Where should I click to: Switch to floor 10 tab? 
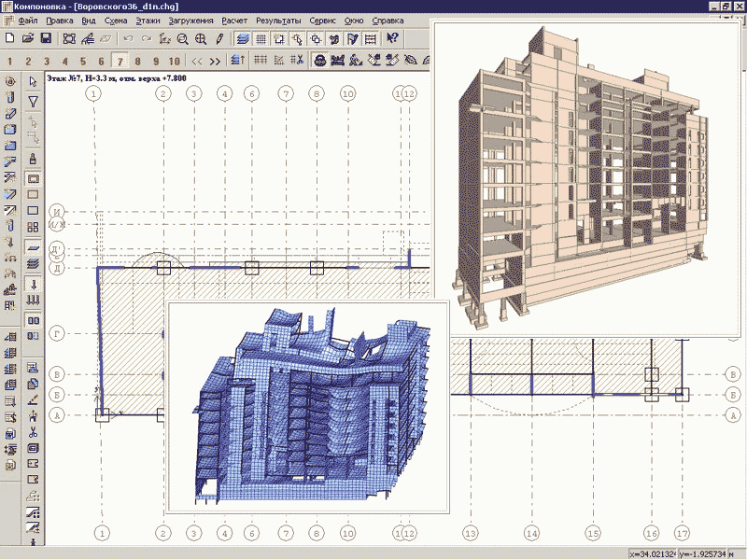173,62
